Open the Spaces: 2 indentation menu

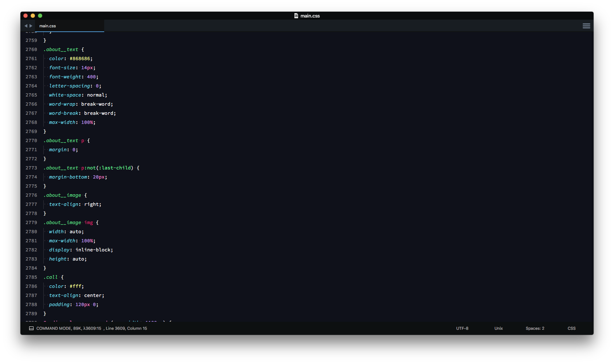pos(535,328)
